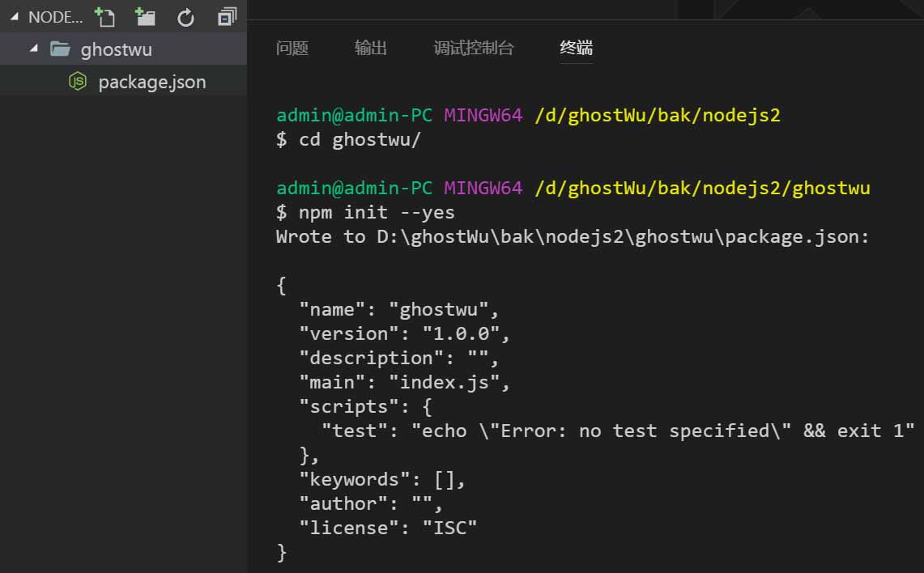The image size is (924, 573).
Task: Click the New File icon
Action: click(x=104, y=16)
